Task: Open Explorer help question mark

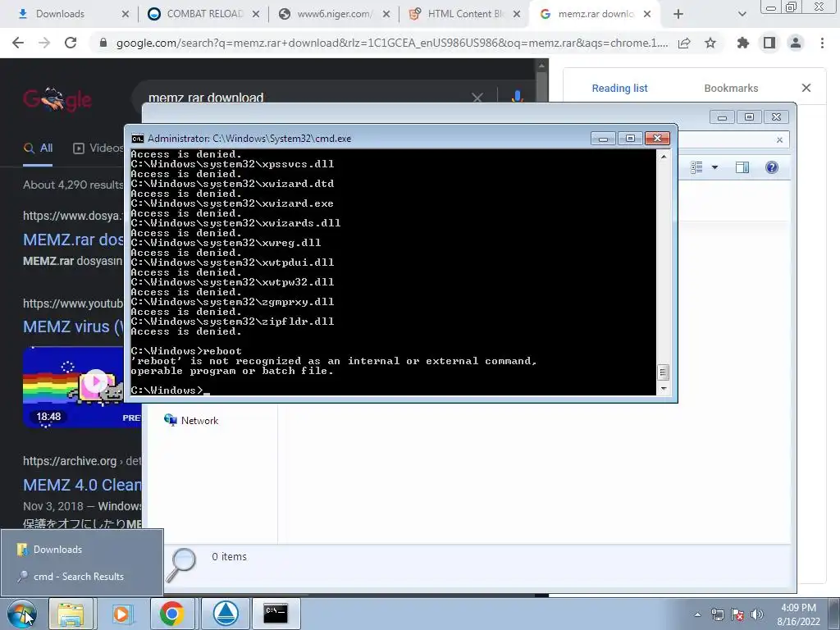Action: point(771,167)
